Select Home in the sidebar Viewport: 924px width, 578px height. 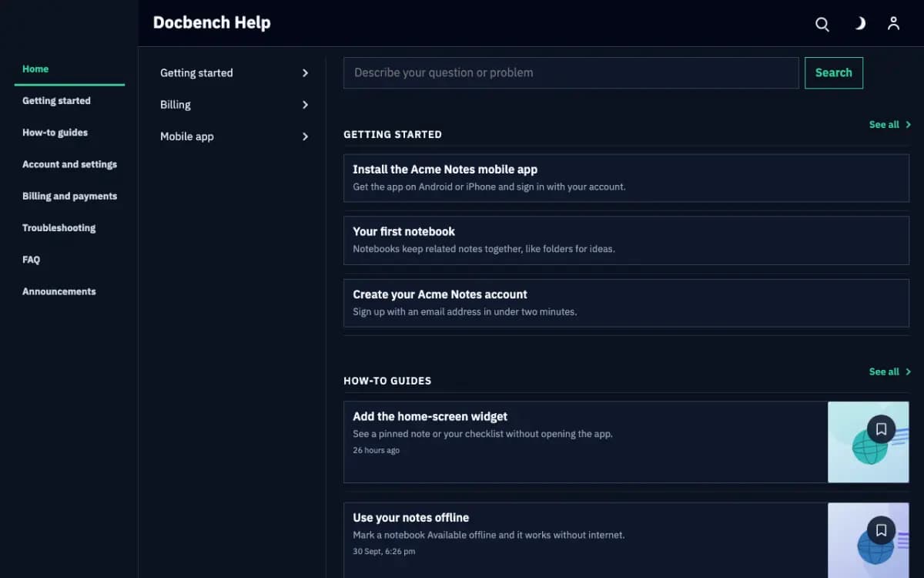pos(69,69)
